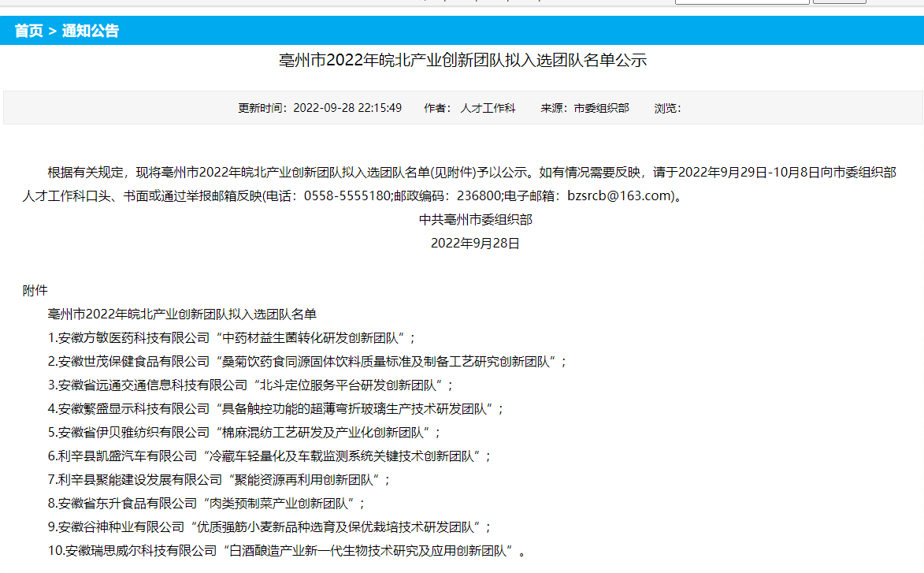Click the signature 中共亳州市委组织部
924x573 pixels.
pos(475,220)
